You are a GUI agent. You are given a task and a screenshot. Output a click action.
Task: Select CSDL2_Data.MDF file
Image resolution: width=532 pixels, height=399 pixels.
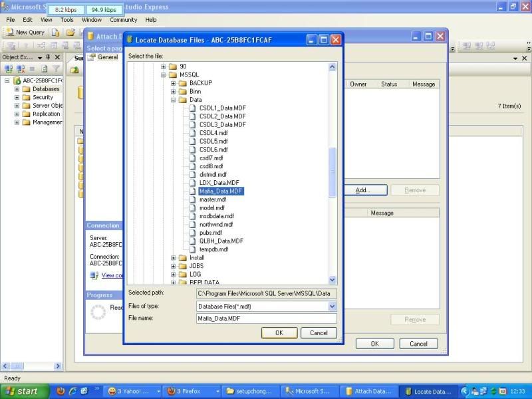pos(223,116)
